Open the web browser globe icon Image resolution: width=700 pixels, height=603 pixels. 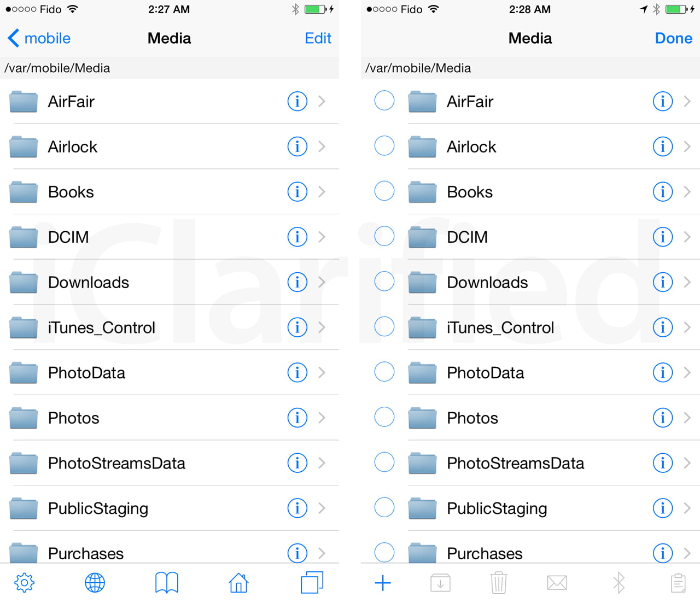(x=95, y=583)
